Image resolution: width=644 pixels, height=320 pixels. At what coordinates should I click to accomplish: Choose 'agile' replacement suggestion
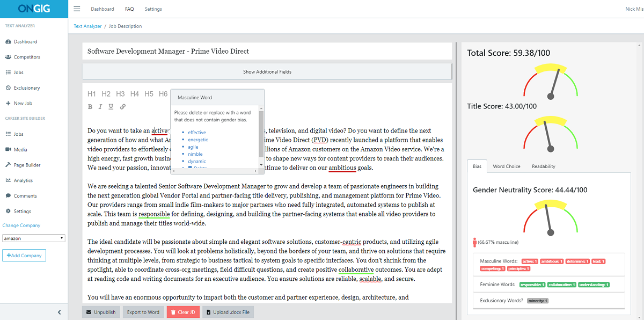tap(193, 147)
